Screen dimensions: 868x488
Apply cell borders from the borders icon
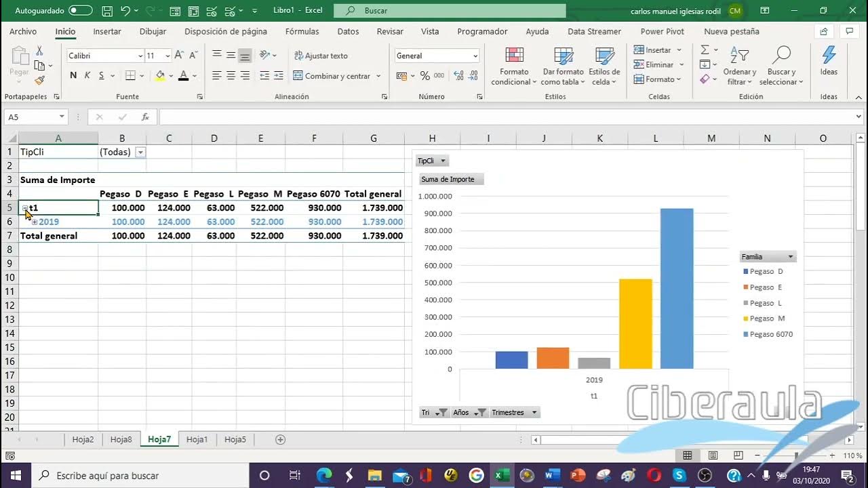[x=131, y=76]
